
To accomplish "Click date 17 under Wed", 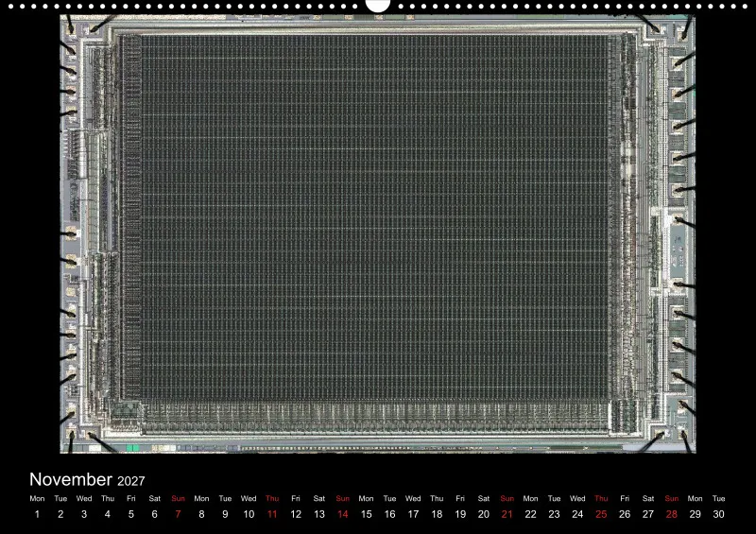I will [413, 514].
